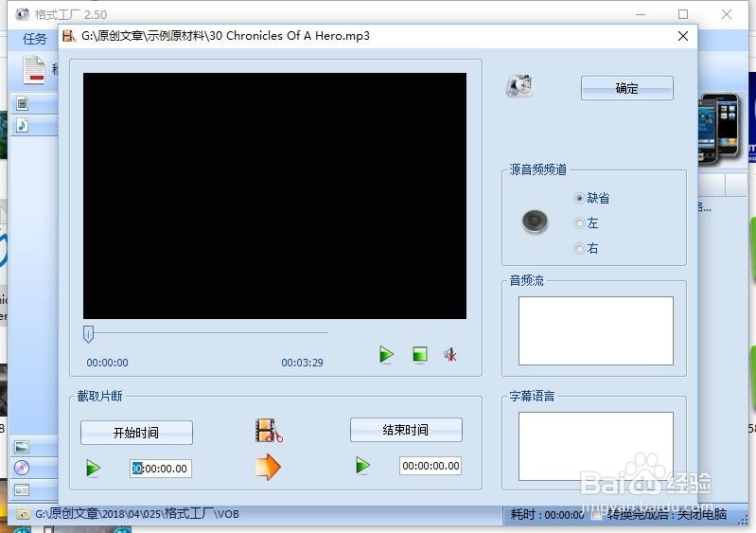Select the 缺省 audio channel option
This screenshot has height=533, width=756.
click(591, 198)
